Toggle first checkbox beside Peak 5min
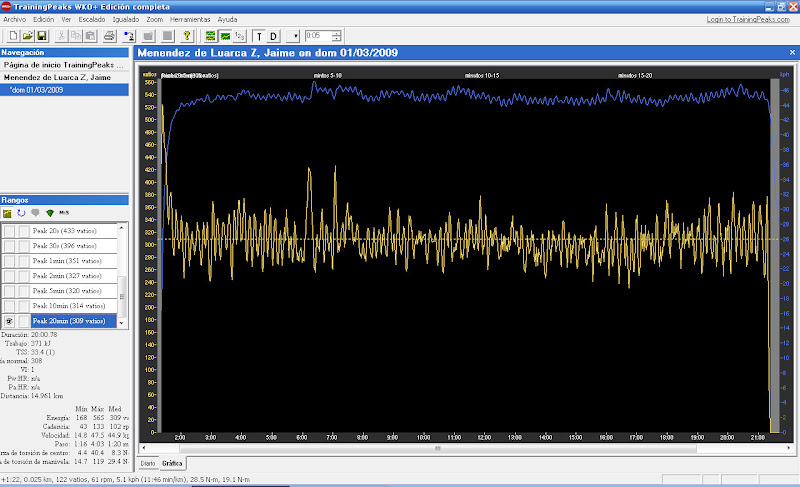 pos(9,290)
